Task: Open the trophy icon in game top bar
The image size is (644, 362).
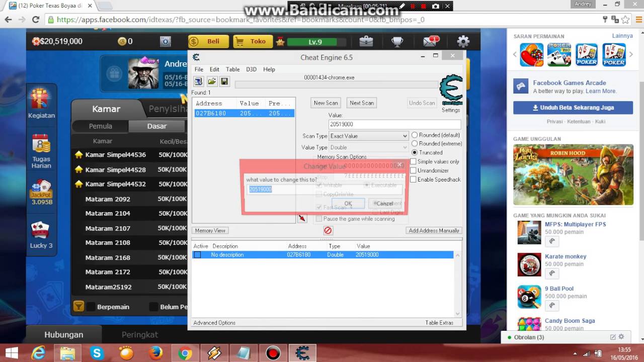Action: 397,41
